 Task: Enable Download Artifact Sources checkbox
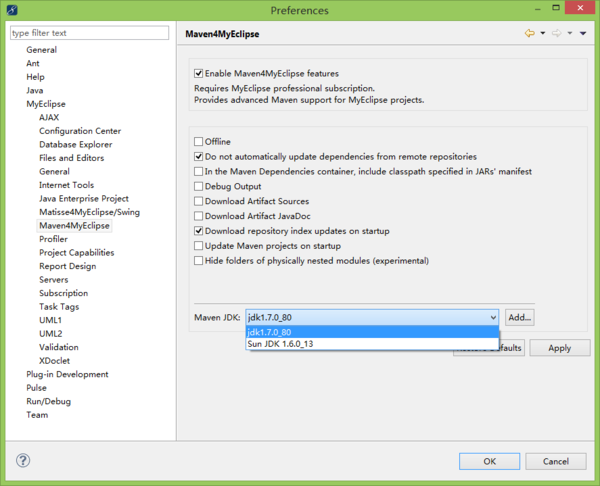tap(198, 201)
